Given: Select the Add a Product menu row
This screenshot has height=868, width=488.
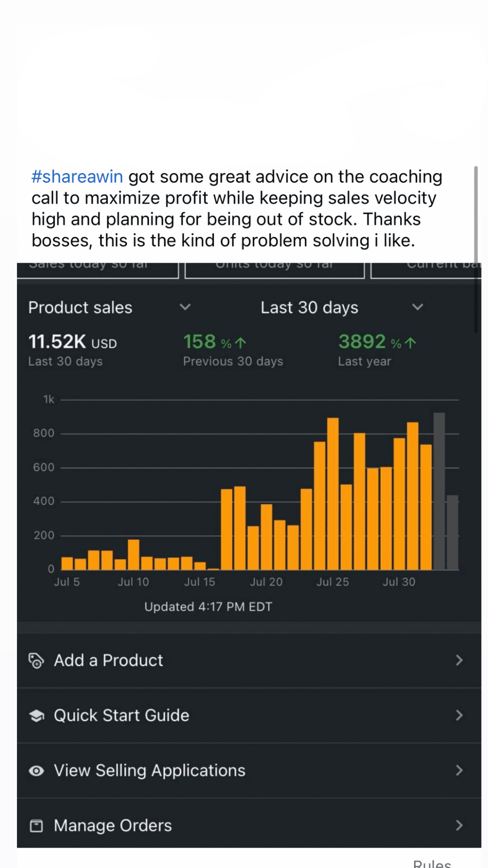Looking at the screenshot, I should click(x=249, y=660).
